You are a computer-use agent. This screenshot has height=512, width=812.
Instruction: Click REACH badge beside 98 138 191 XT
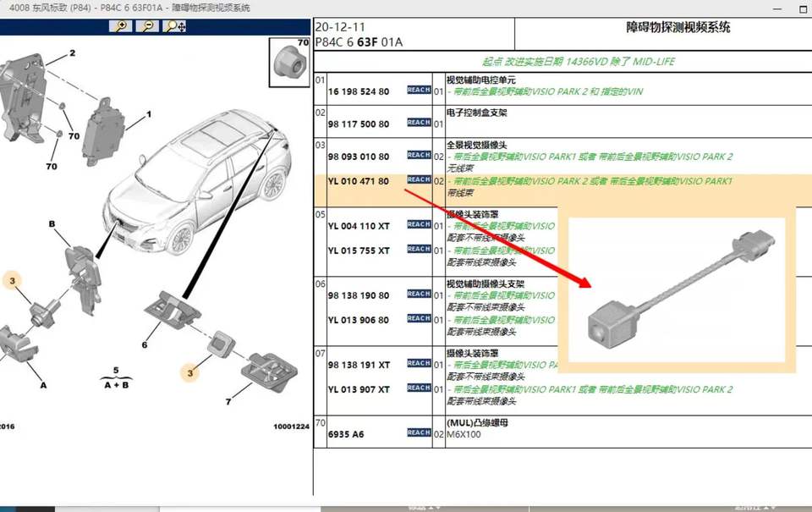pyautogui.click(x=419, y=364)
